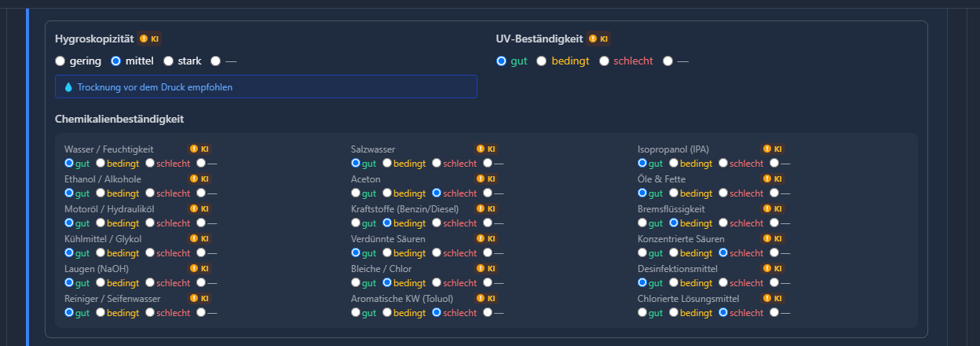Click the KI badge for Aceton
The width and height of the screenshot is (980, 346).
486,179
